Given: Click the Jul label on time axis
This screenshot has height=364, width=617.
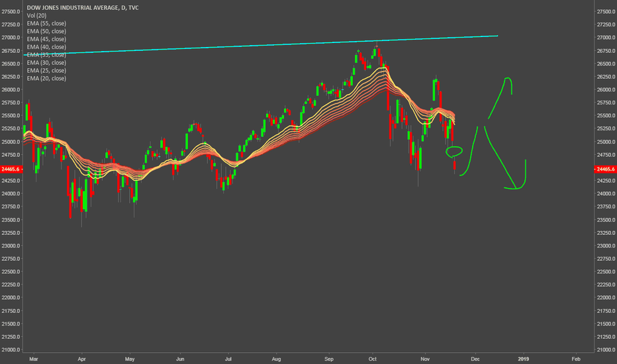Looking at the screenshot, I should [x=228, y=359].
